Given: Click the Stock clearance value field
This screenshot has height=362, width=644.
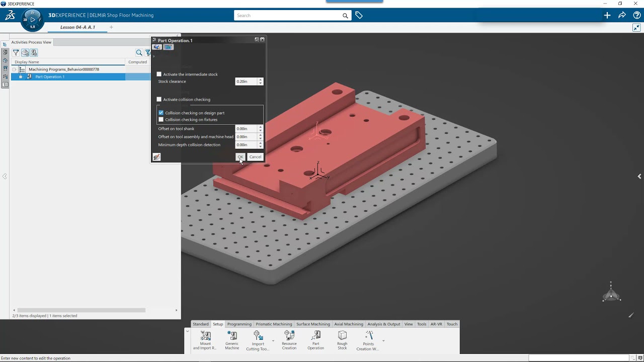Looking at the screenshot, I should [246, 81].
